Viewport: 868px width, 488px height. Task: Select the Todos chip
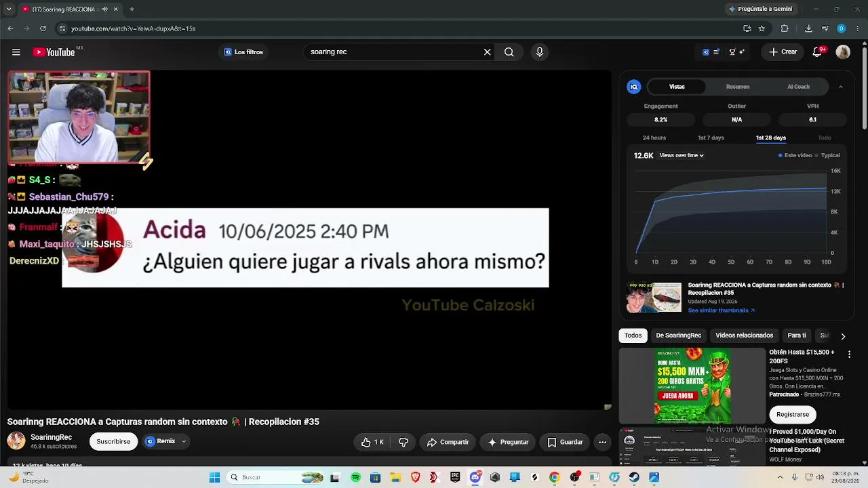coord(633,335)
